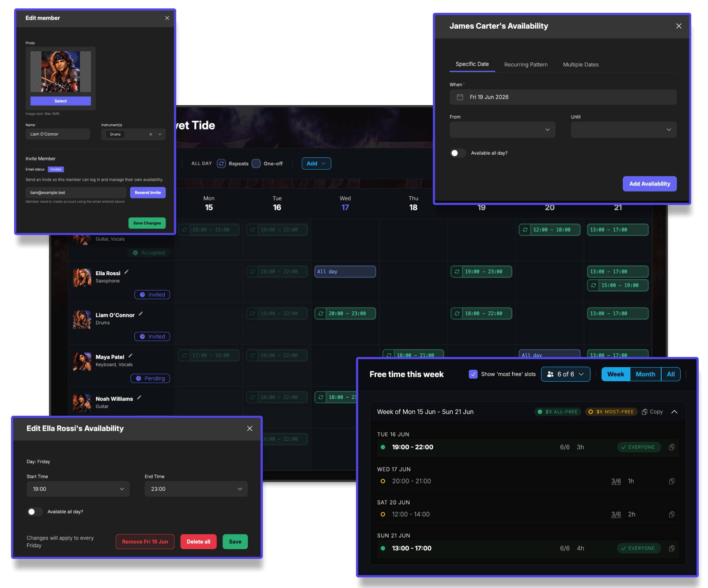Screen dimensions: 708x588
Task: Click Remove Fri 19 Jun button
Action: tap(145, 542)
